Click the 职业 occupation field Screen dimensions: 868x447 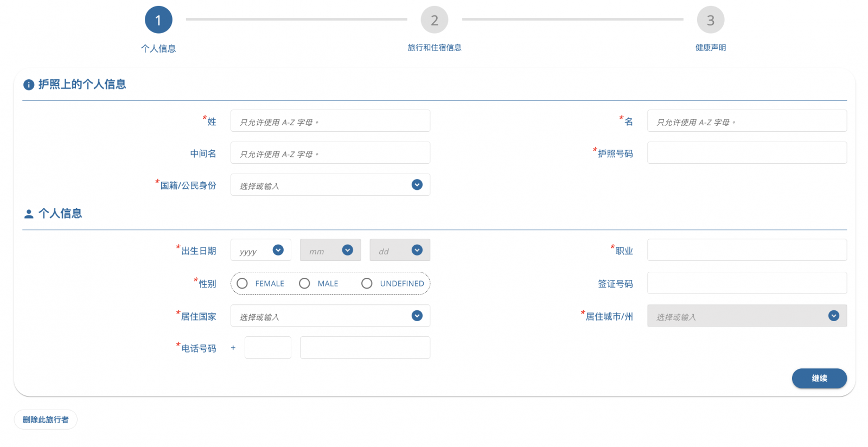click(x=746, y=250)
